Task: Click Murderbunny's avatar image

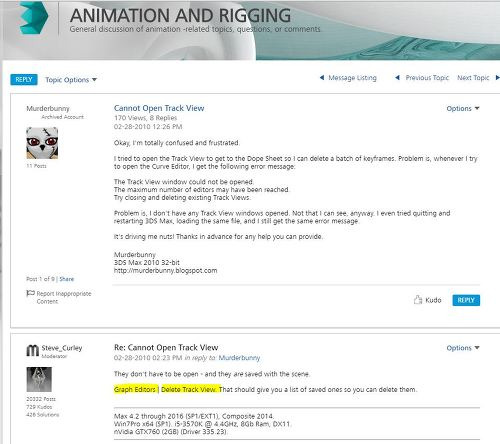Action: coord(42,143)
